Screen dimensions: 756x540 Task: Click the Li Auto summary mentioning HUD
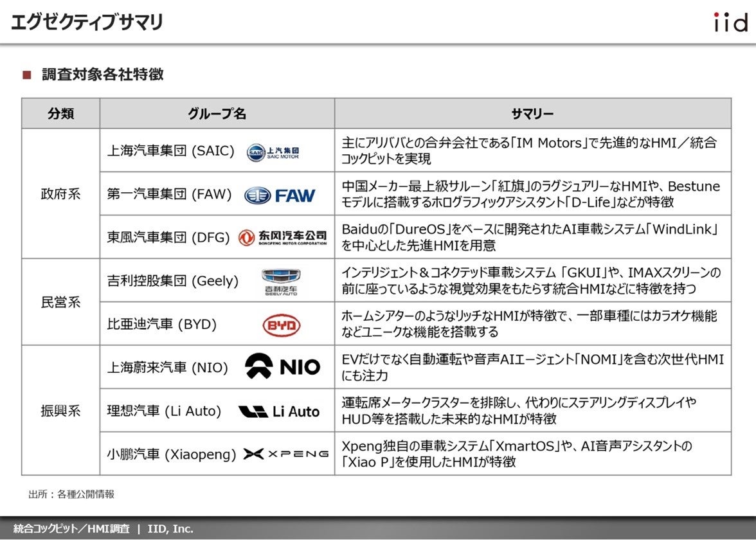click(x=519, y=411)
